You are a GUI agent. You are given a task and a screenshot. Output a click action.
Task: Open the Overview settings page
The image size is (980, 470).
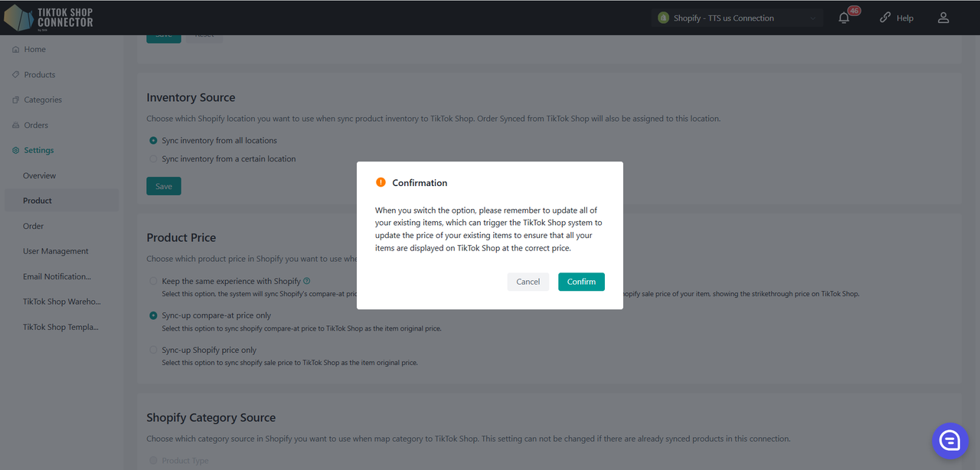(39, 176)
